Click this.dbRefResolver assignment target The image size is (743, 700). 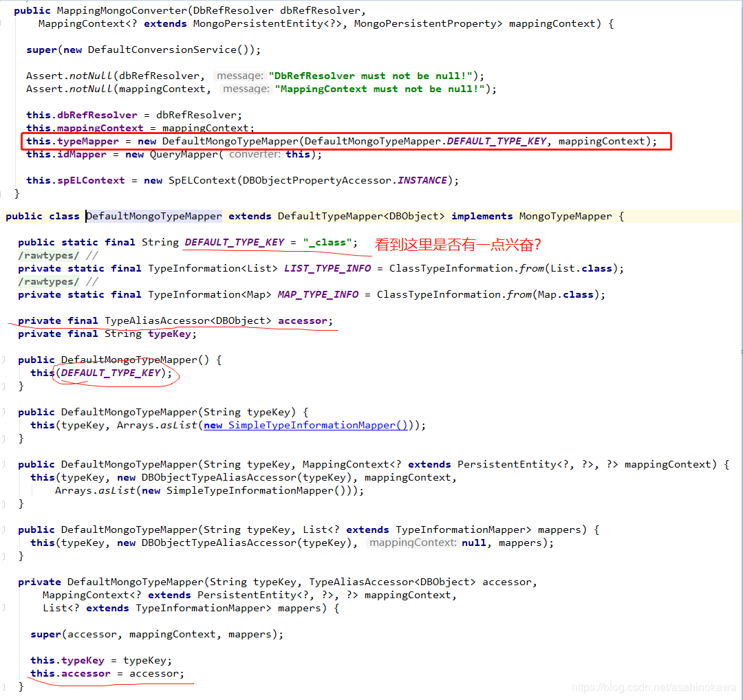click(x=82, y=115)
